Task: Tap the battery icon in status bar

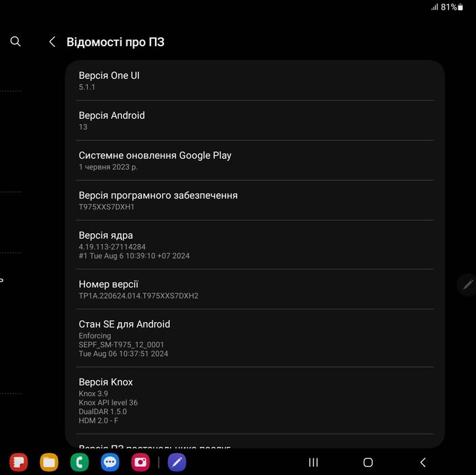Action: pyautogui.click(x=460, y=7)
